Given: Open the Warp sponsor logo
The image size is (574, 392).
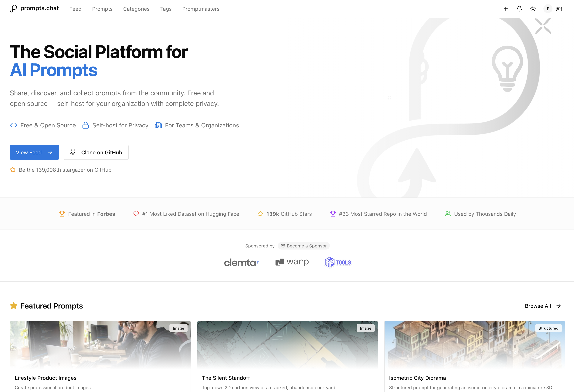Looking at the screenshot, I should point(292,262).
